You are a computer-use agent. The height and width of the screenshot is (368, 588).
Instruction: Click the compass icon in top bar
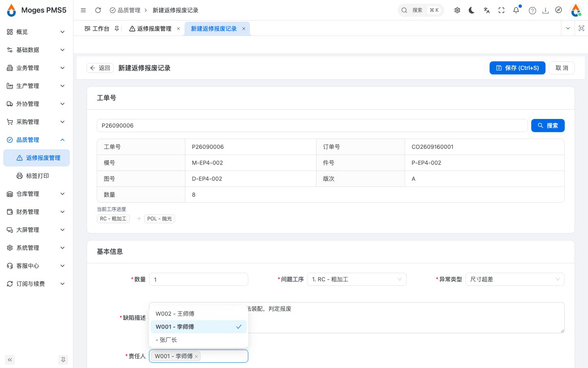pos(559,10)
